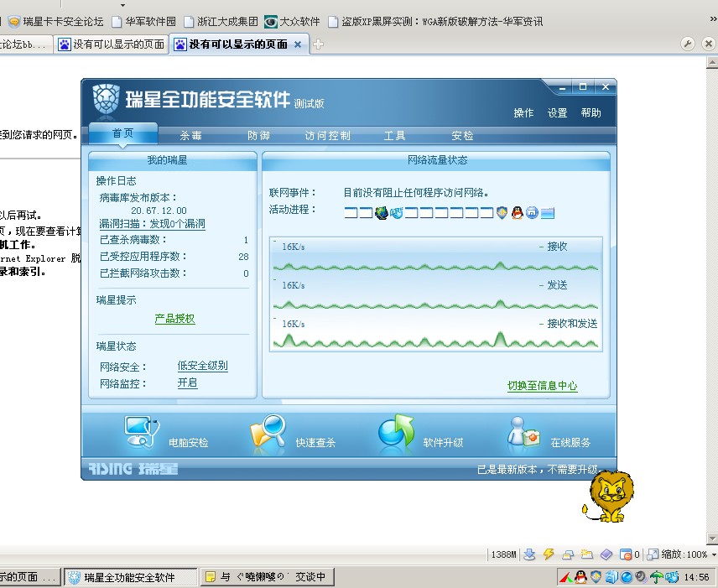Click the last blue window process icon

click(548, 213)
